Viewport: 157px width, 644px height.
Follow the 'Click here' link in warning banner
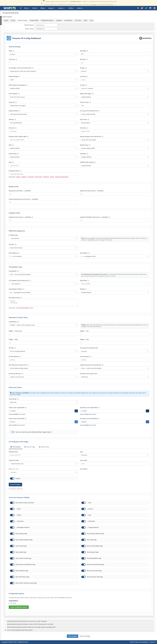point(94,5)
